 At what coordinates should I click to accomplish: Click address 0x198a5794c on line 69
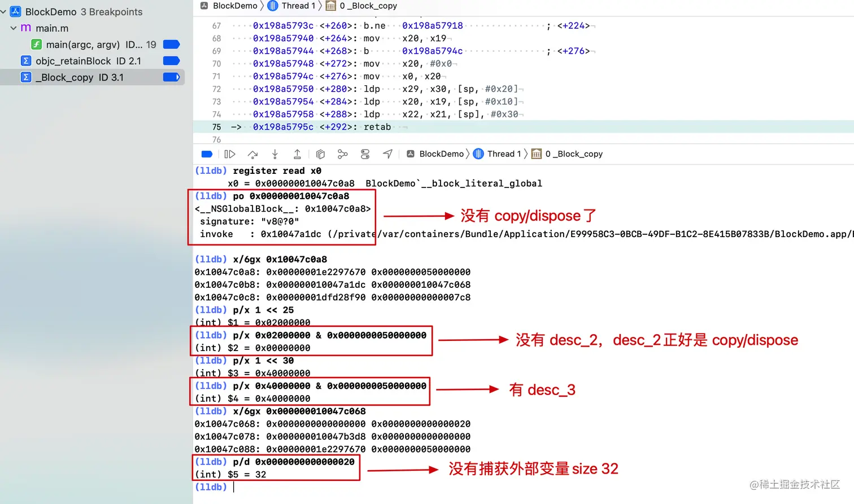point(432,51)
